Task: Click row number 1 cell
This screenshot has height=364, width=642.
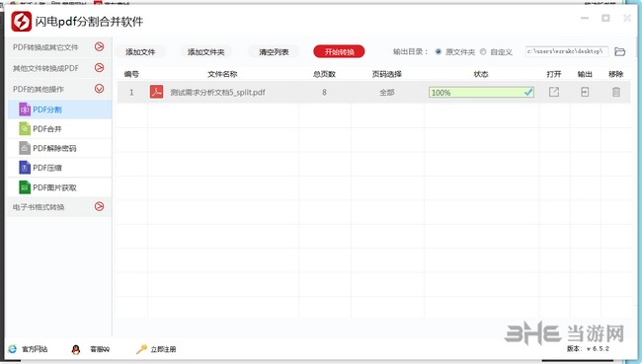Action: click(131, 93)
